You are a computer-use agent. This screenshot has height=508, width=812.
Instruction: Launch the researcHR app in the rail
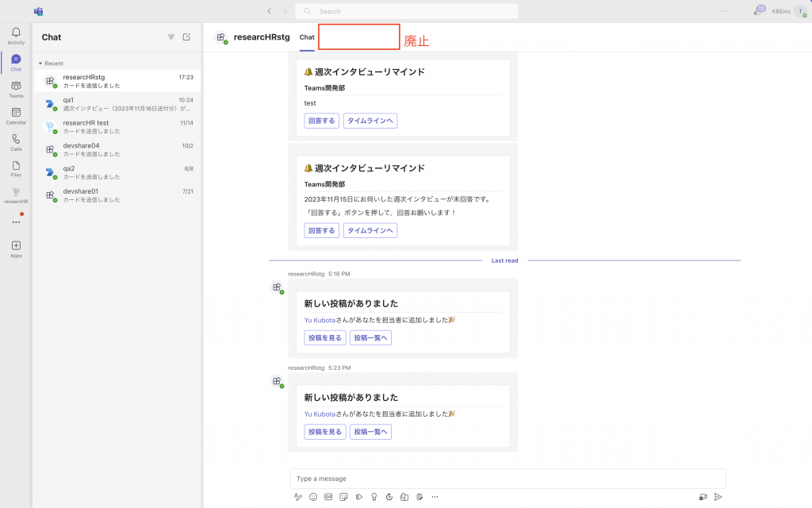pos(16,195)
